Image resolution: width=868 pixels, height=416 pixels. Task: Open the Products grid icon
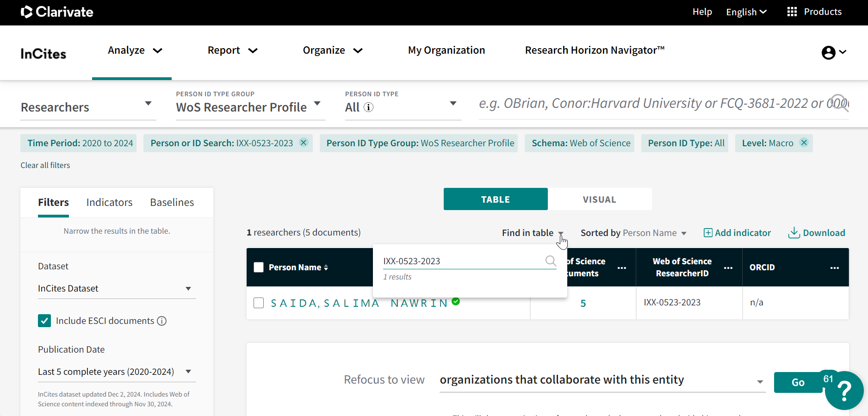792,12
